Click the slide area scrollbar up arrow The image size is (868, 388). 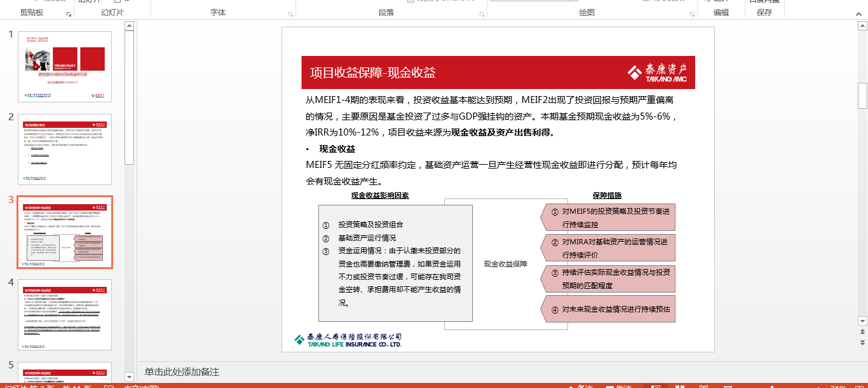(x=862, y=26)
